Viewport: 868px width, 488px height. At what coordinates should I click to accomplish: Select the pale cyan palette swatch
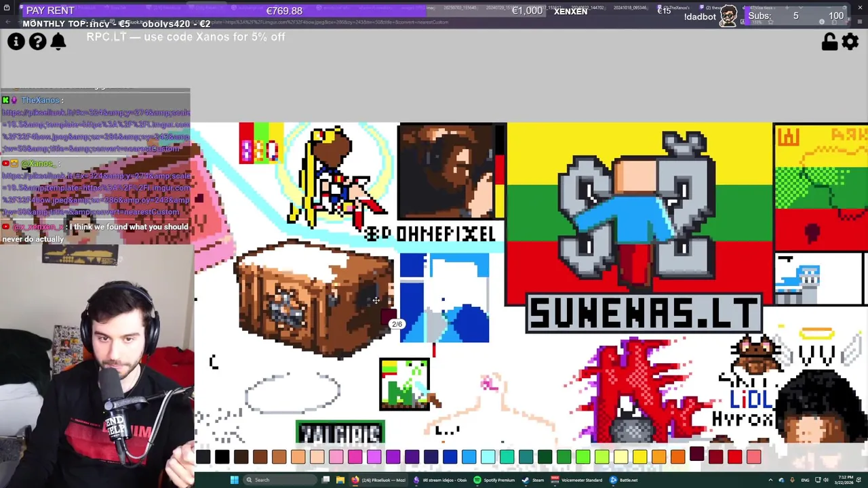click(488, 457)
